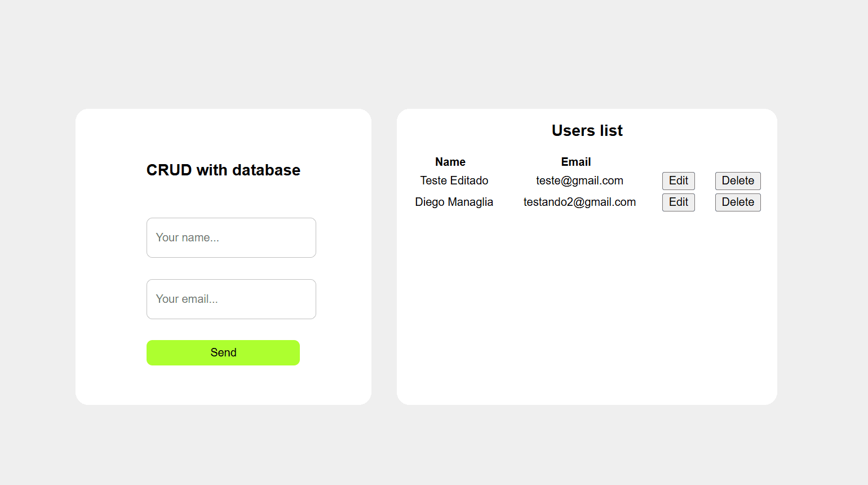Click the Edit button in the first row
The image size is (868, 485).
click(678, 180)
